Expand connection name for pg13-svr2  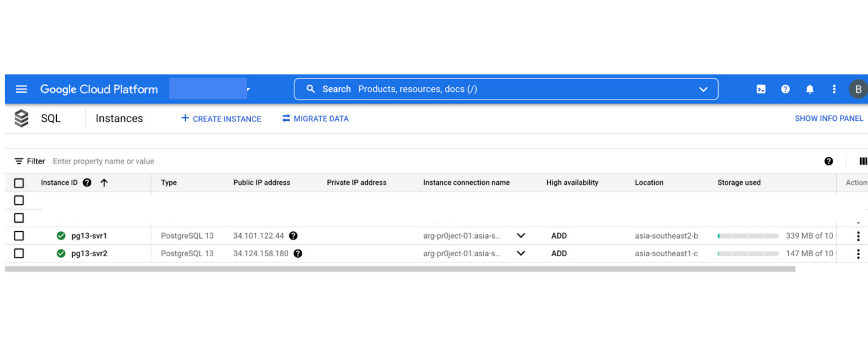(521, 253)
